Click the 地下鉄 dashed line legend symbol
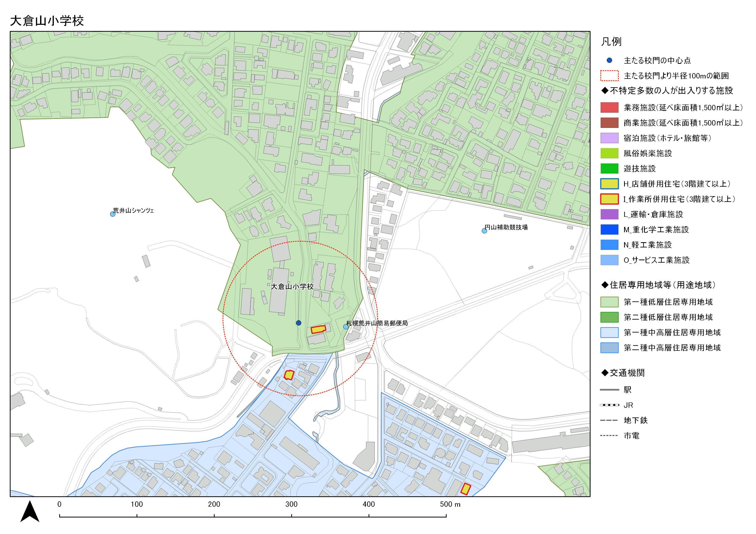756x534 pixels. (609, 421)
